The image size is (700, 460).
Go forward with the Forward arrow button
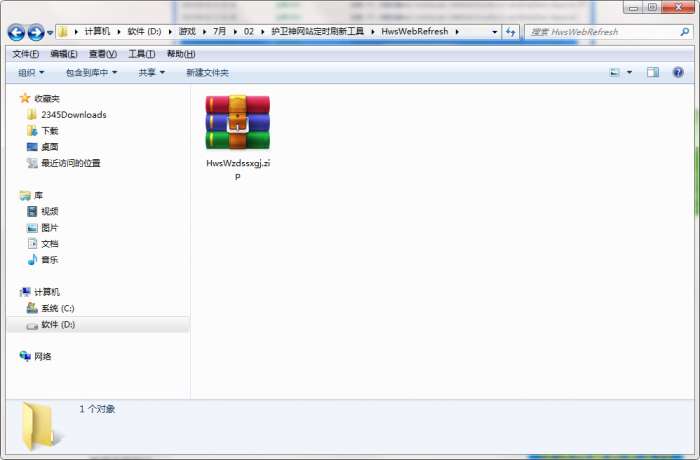[x=36, y=32]
